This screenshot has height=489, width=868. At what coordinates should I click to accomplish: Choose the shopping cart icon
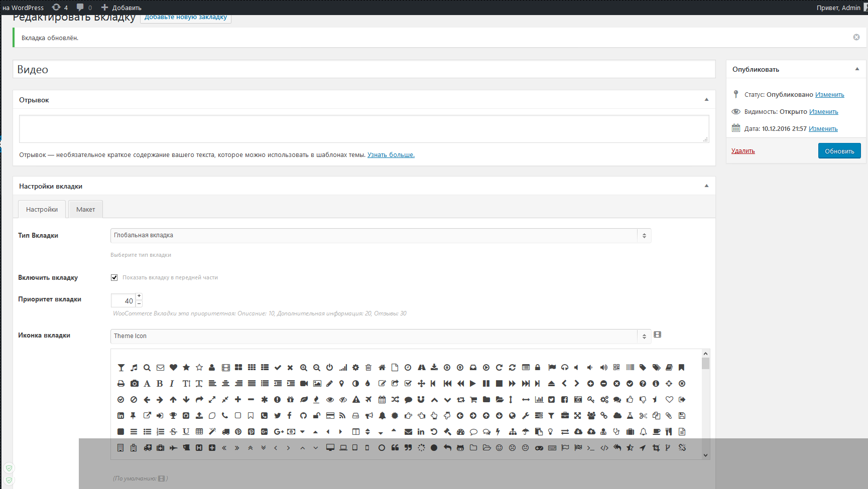pos(473,400)
